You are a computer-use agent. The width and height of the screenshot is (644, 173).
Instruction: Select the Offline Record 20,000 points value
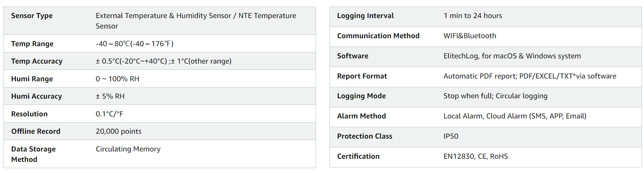[119, 131]
